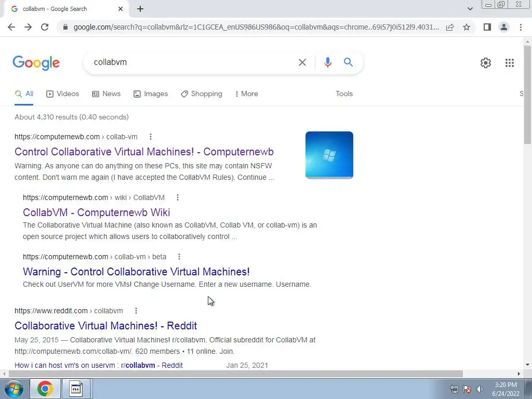Open CollabVM - Computernewb Wiki link
Viewport: 532px width, 399px height.
pyautogui.click(x=96, y=212)
